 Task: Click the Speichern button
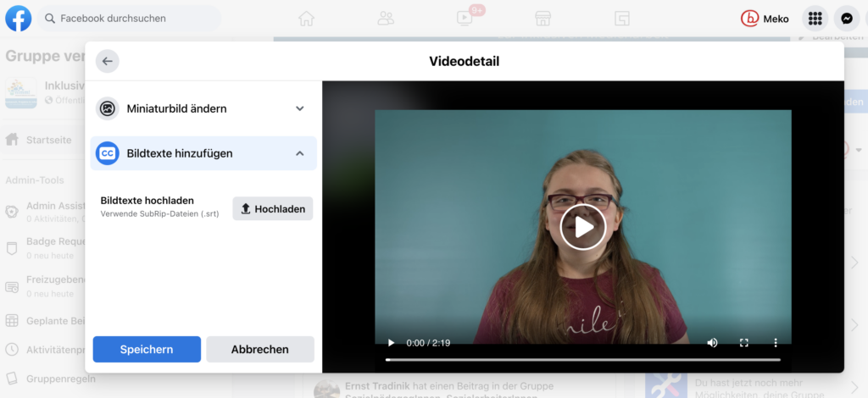tap(147, 350)
